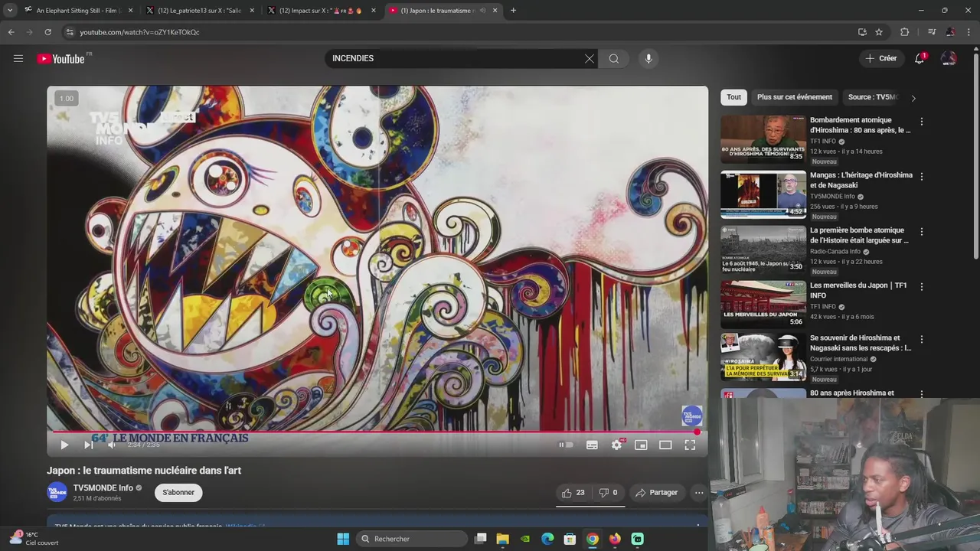Click the Partager share button
This screenshot has width=980, height=551.
[x=656, y=493]
